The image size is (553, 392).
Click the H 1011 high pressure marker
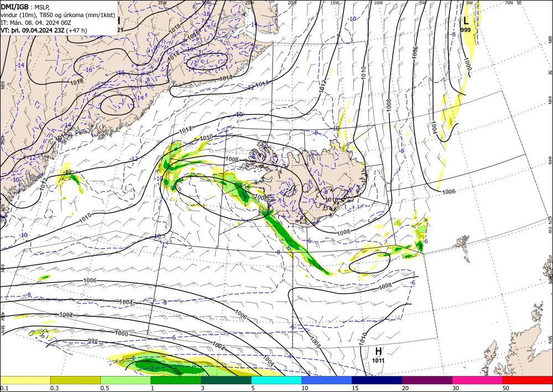378,354
